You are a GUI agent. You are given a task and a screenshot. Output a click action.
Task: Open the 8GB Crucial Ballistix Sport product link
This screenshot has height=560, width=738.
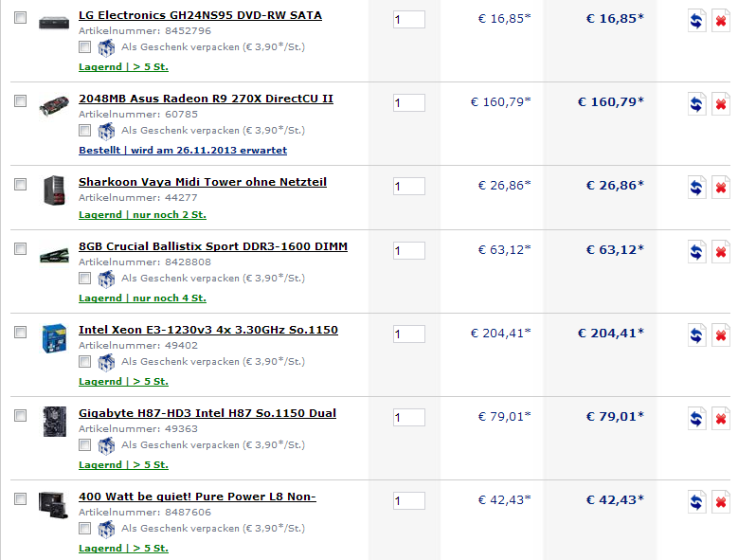pyautogui.click(x=212, y=246)
